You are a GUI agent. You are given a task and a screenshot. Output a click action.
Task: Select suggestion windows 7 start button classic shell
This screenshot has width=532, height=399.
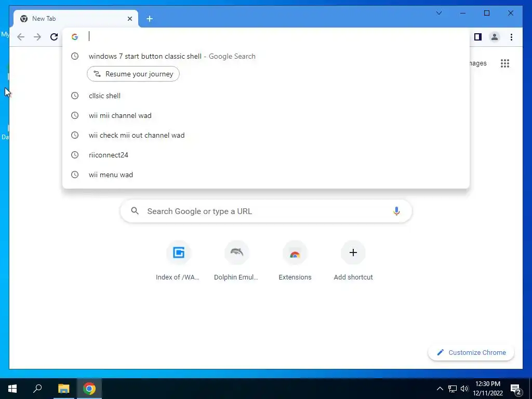(266, 56)
